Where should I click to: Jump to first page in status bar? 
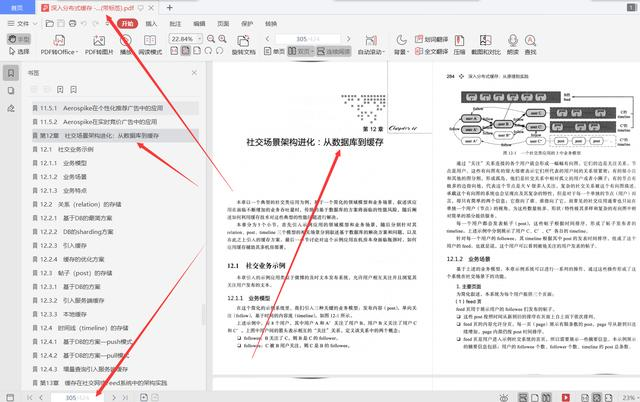click(29, 398)
